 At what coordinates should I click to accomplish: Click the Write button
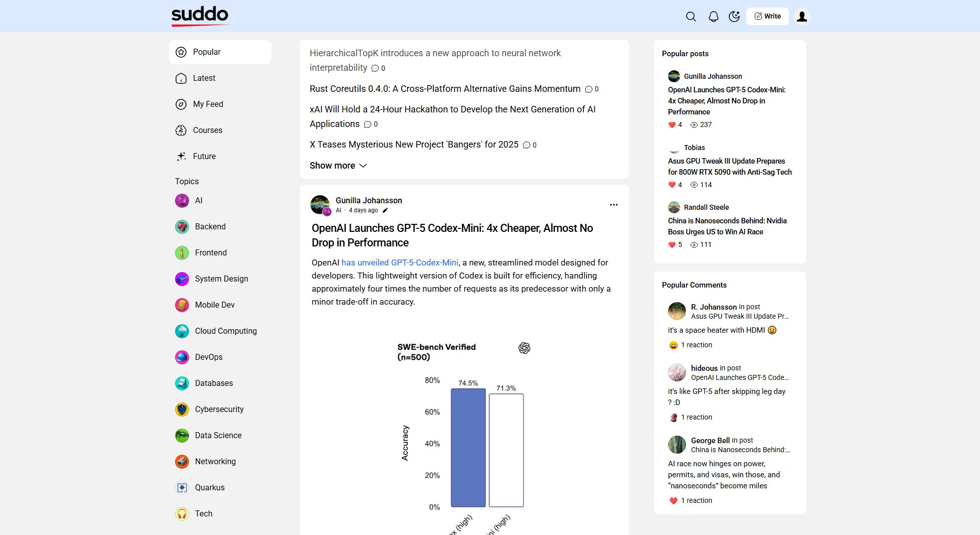click(x=767, y=16)
